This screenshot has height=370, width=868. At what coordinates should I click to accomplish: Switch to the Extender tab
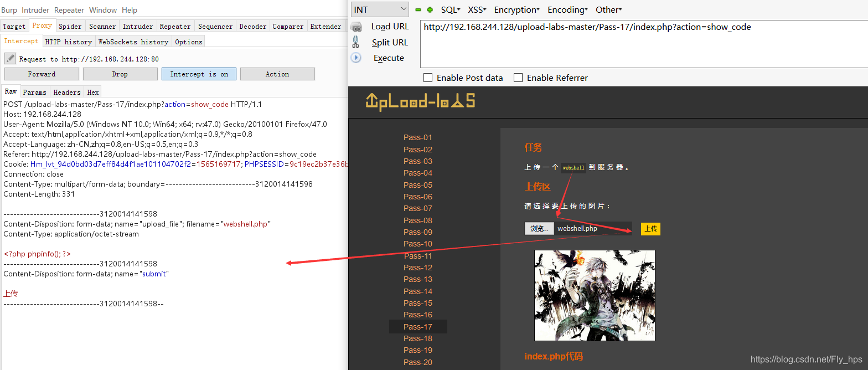point(326,26)
